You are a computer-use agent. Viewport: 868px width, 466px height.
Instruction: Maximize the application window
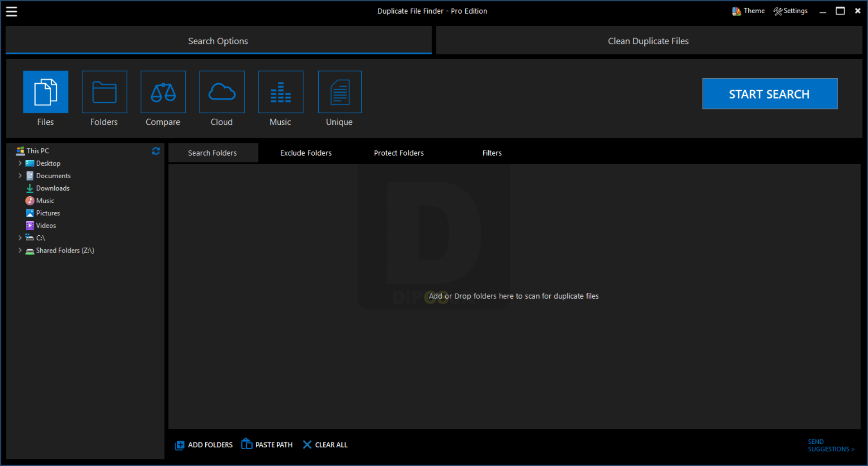pos(840,11)
